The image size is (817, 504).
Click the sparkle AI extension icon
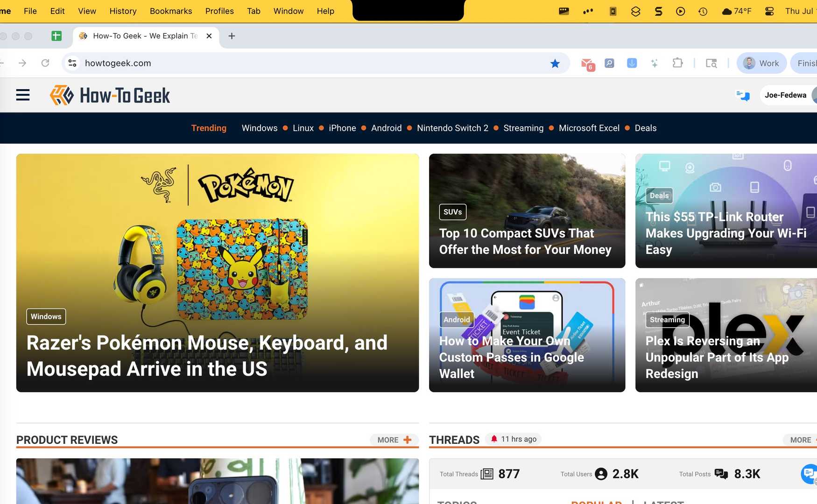654,63
